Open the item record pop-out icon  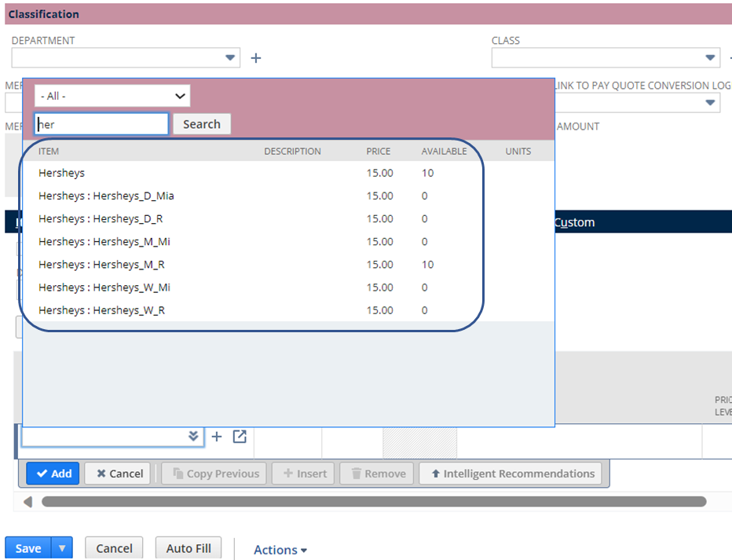(x=240, y=437)
